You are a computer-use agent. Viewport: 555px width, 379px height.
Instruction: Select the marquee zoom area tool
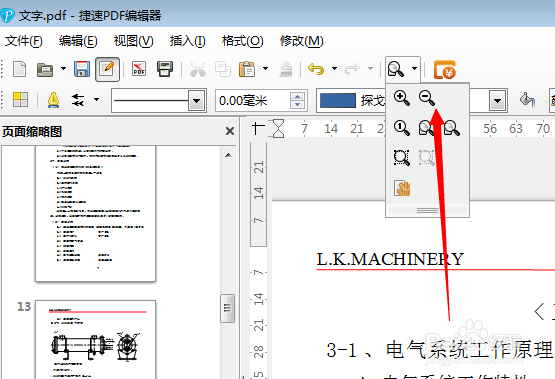coord(402,157)
